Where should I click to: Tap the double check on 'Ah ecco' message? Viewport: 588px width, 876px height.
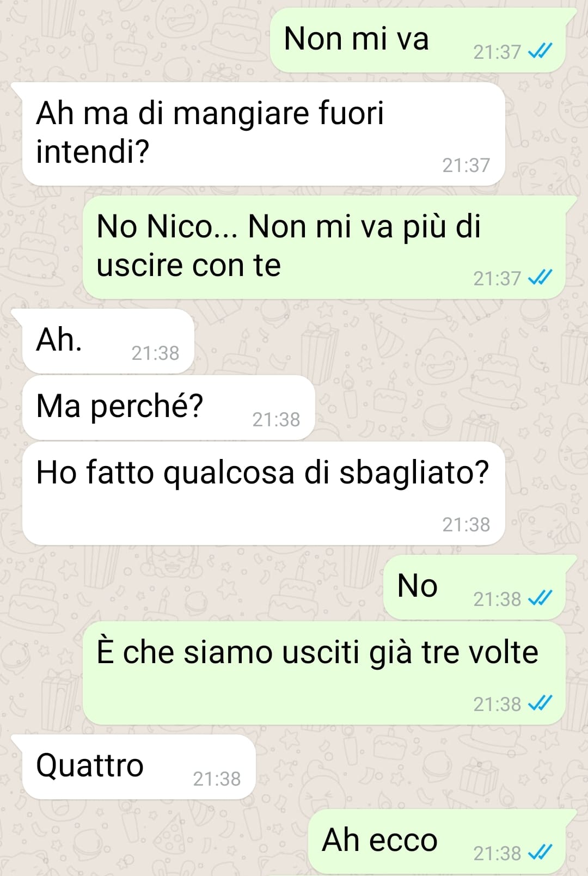click(x=540, y=853)
